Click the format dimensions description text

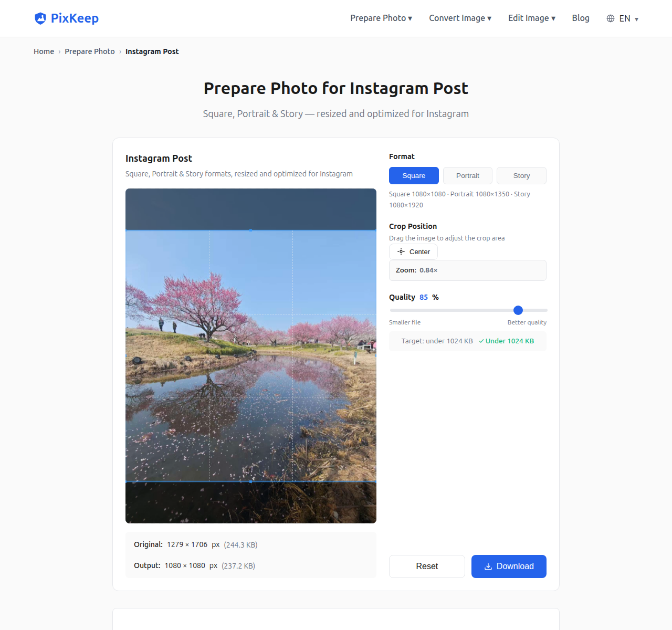pos(459,199)
